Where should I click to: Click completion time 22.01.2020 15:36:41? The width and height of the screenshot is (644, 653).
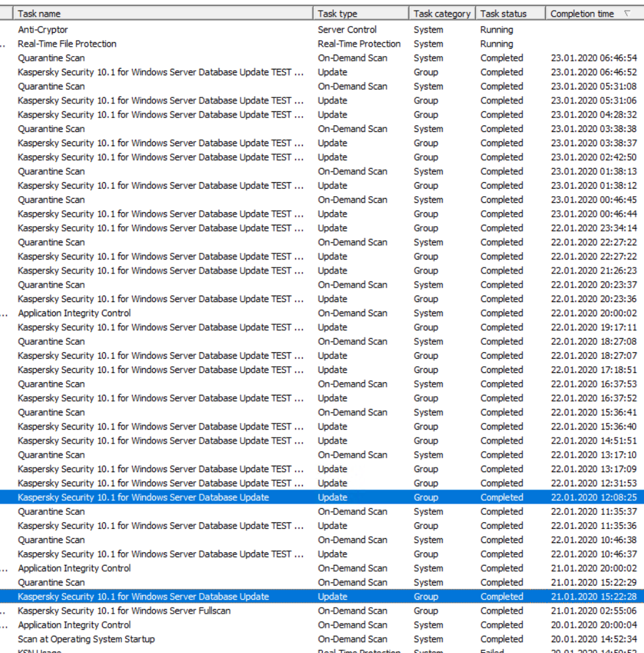tap(594, 412)
